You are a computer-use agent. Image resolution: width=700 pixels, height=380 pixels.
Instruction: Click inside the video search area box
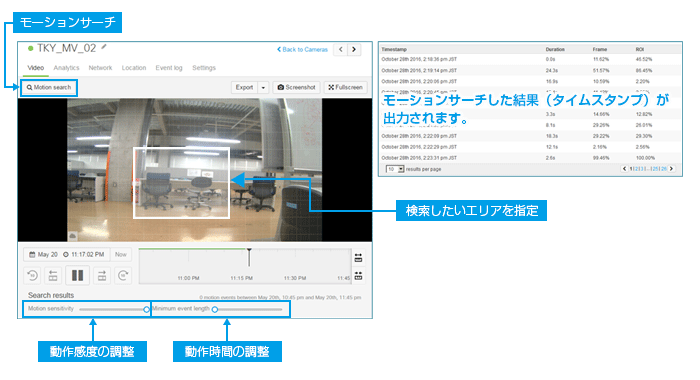[181, 183]
